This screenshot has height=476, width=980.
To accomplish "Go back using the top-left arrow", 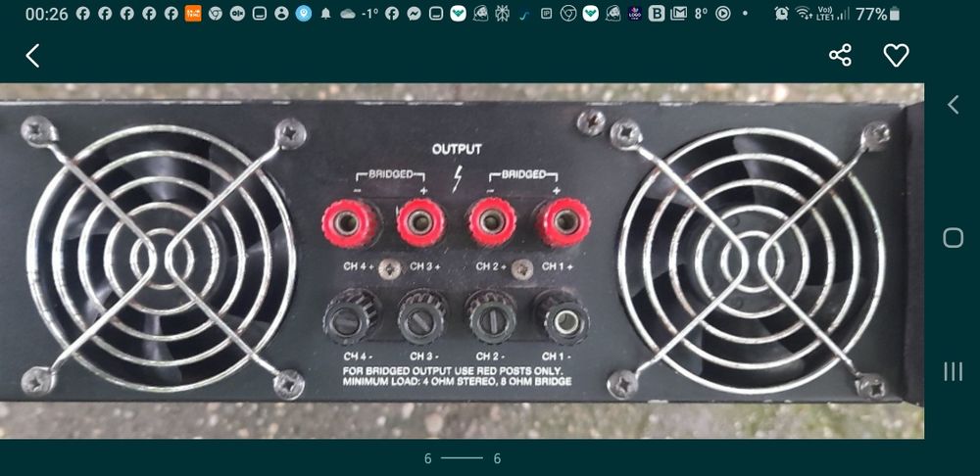I will [x=32, y=56].
